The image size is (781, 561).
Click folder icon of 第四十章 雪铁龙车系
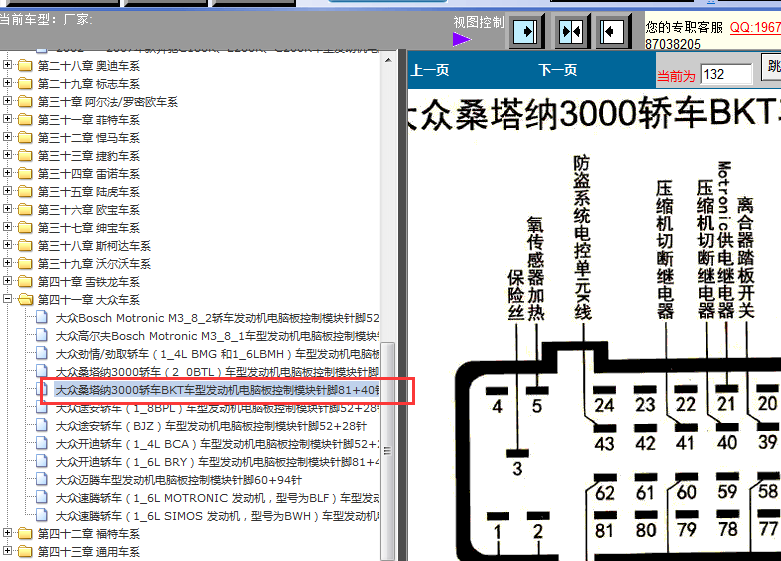coord(25,281)
